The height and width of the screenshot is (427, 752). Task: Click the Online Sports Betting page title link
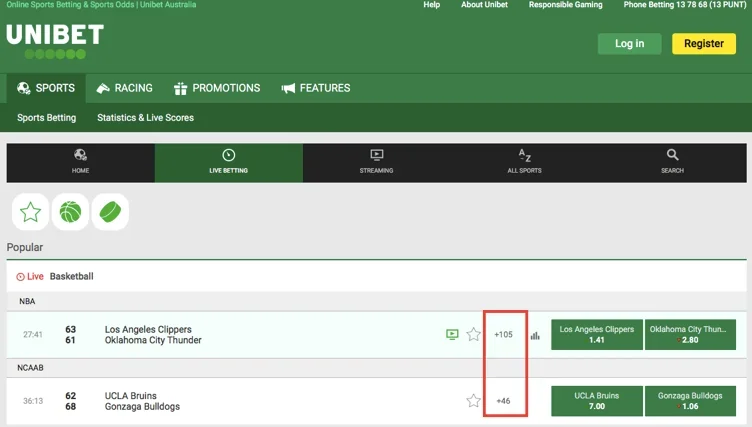[x=101, y=5]
